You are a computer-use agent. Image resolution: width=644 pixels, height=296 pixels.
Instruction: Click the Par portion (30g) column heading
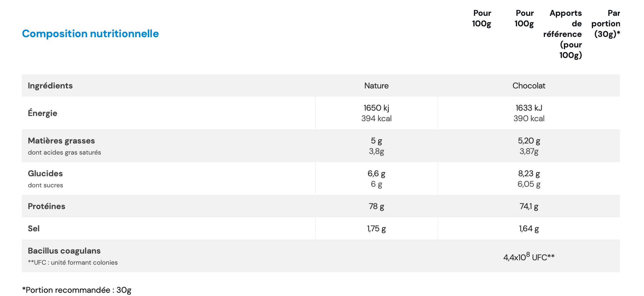coord(606,23)
